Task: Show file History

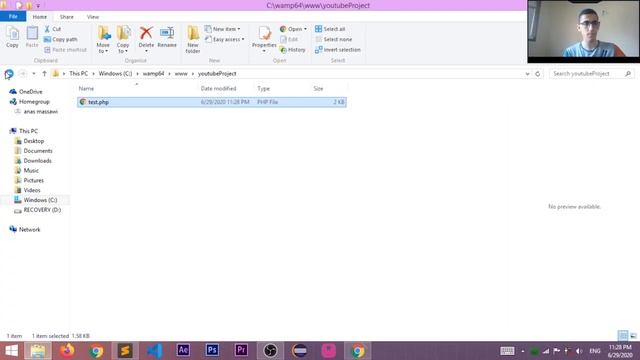Action: click(x=293, y=50)
